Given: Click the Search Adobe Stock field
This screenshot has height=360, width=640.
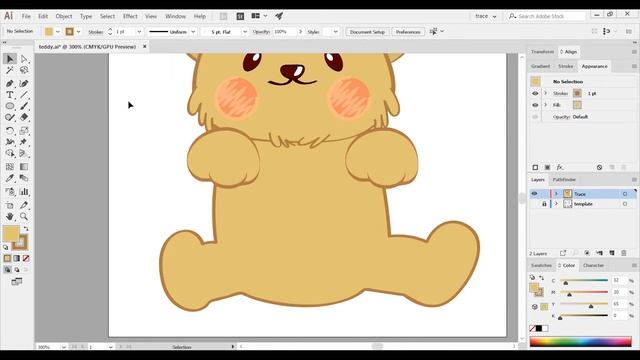Looking at the screenshot, I should point(547,16).
